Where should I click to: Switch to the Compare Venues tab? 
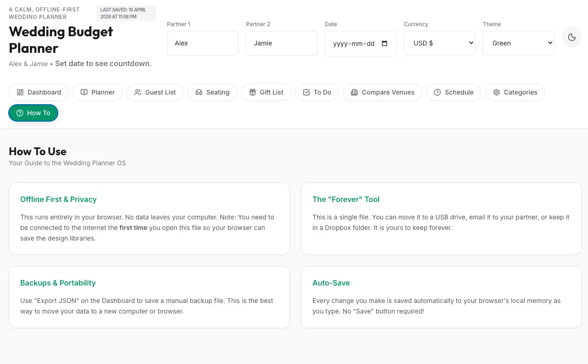tap(382, 92)
